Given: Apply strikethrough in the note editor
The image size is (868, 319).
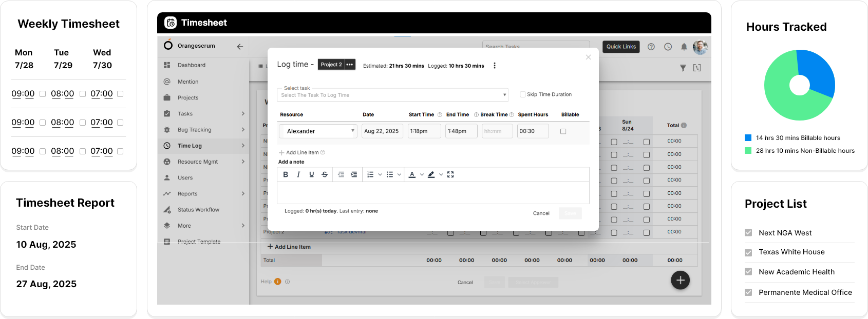Looking at the screenshot, I should pyautogui.click(x=325, y=174).
